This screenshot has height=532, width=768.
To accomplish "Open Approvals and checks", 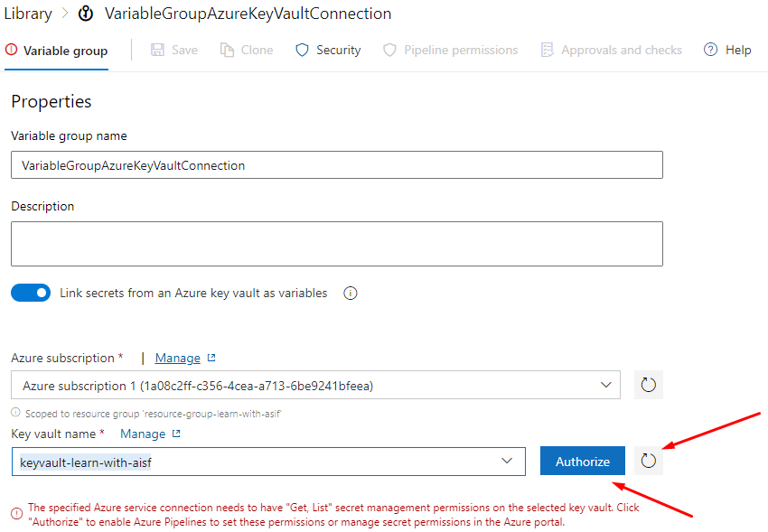I will [611, 51].
